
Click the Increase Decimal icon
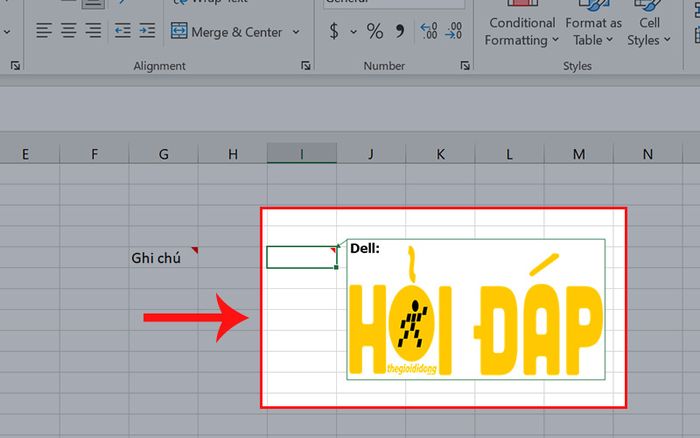point(429,31)
